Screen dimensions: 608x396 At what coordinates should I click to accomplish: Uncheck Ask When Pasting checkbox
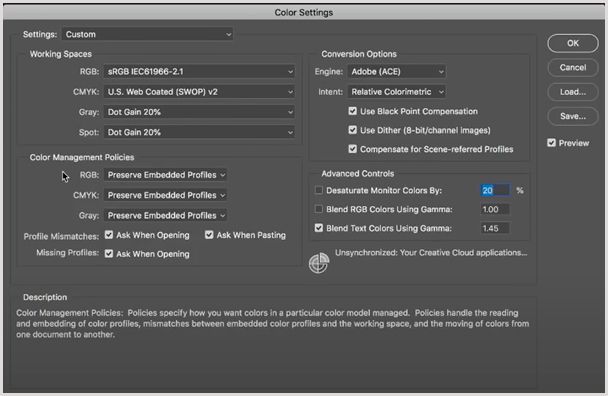[x=209, y=235]
